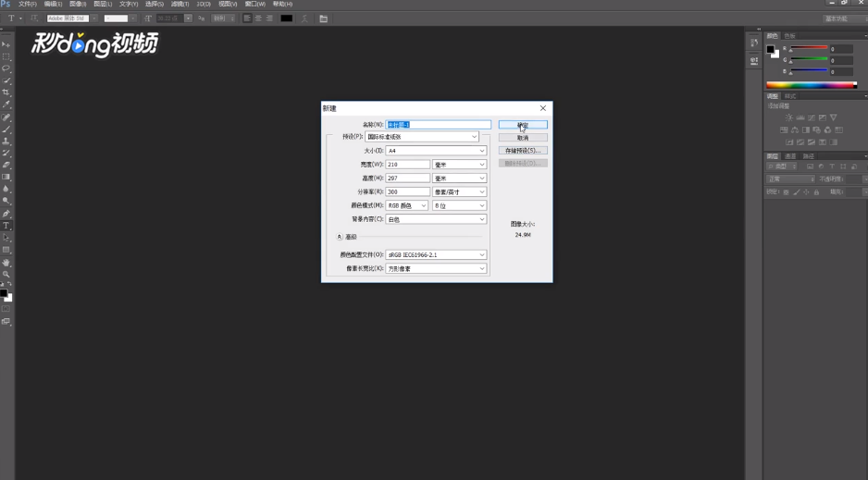Screen dimensions: 868x480
Task: Click the Cancel (取消) button in New dialog
Action: tap(523, 138)
